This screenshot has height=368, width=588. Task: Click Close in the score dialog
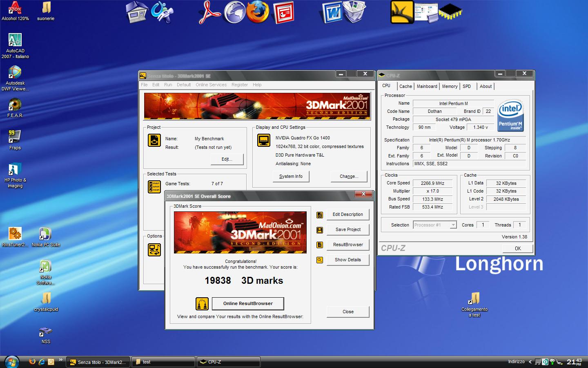coord(348,312)
